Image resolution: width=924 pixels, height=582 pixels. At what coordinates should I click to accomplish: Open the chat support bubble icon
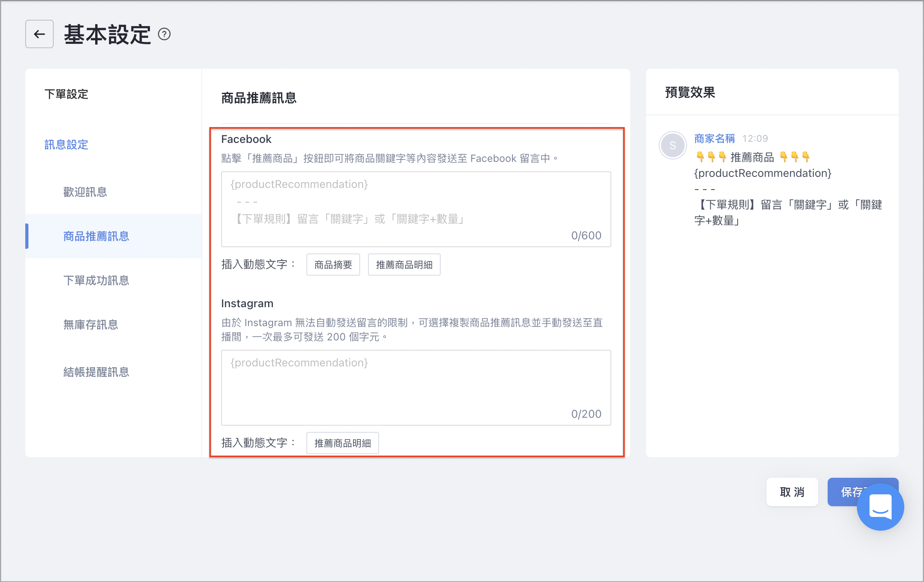(880, 507)
